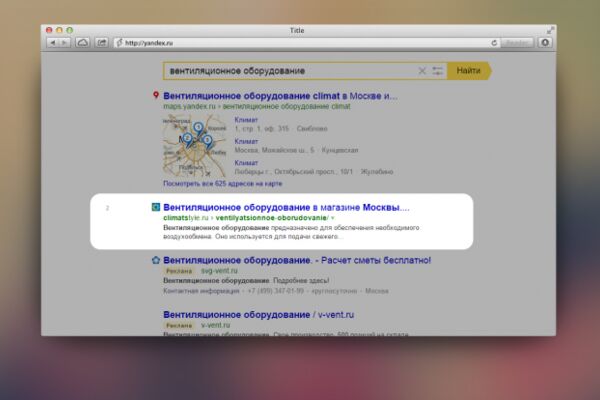
Task: Reload the page with the refresh icon
Action: click(494, 43)
